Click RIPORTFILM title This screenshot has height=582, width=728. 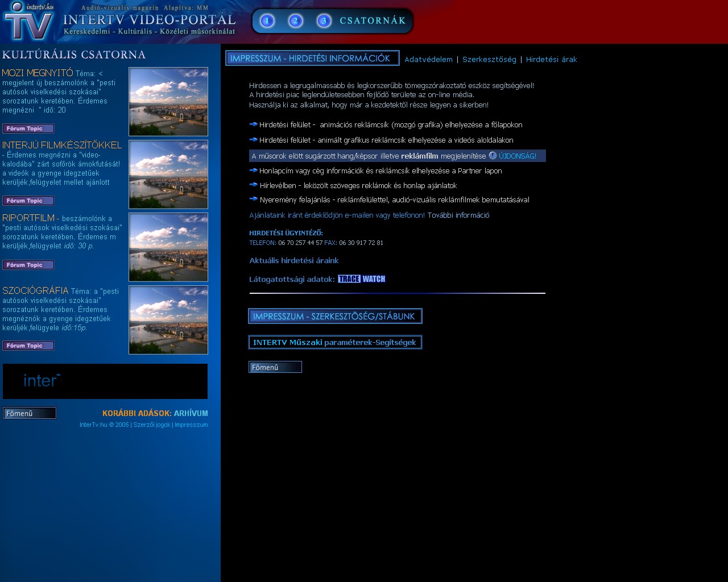(x=28, y=218)
